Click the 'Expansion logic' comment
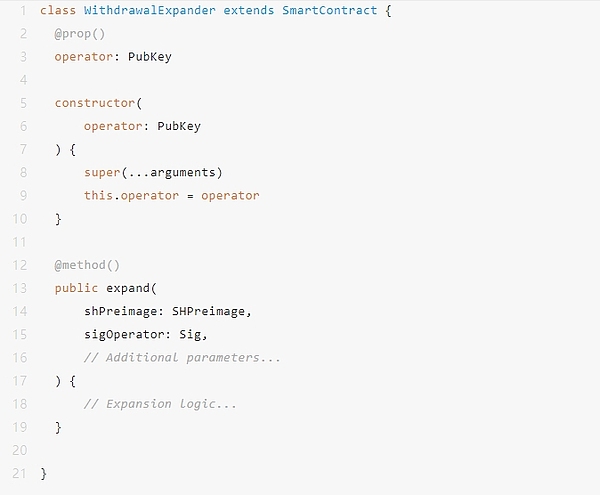This screenshot has width=600, height=495. pos(161,404)
